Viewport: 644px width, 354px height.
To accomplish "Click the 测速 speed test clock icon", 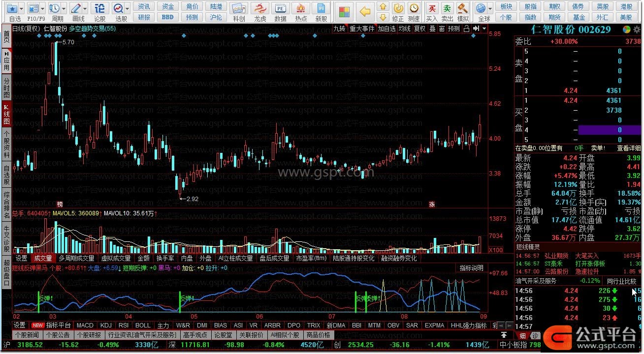I will (414, 8).
